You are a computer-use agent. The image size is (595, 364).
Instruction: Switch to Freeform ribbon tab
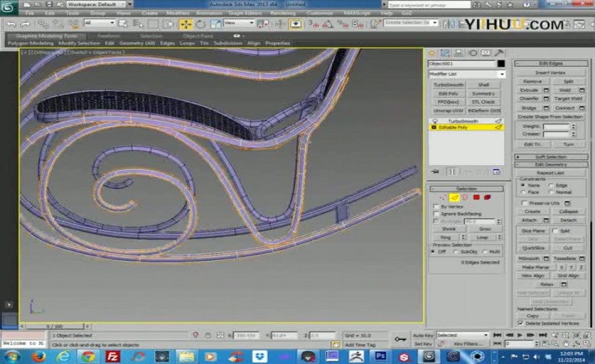click(x=109, y=36)
